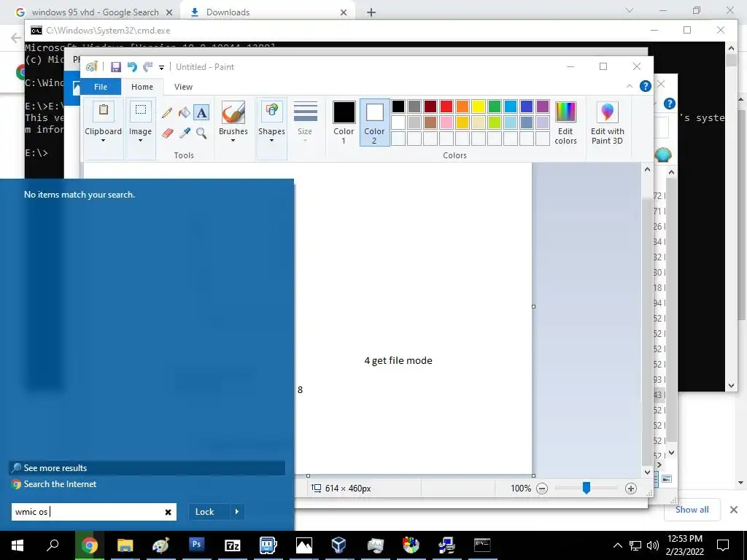Open Photoshop from the taskbar
The width and height of the screenshot is (747, 560).
(x=196, y=545)
